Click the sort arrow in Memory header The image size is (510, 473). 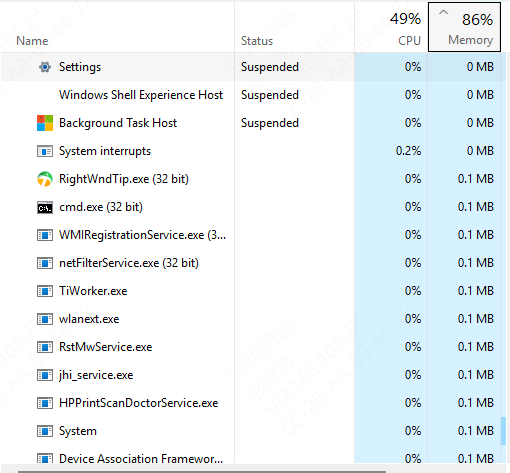coord(443,12)
